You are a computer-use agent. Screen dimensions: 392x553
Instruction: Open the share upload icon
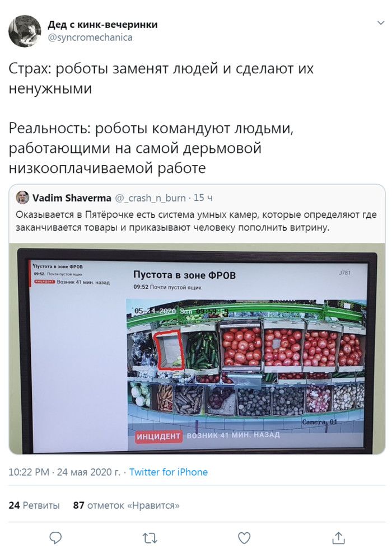(x=338, y=538)
